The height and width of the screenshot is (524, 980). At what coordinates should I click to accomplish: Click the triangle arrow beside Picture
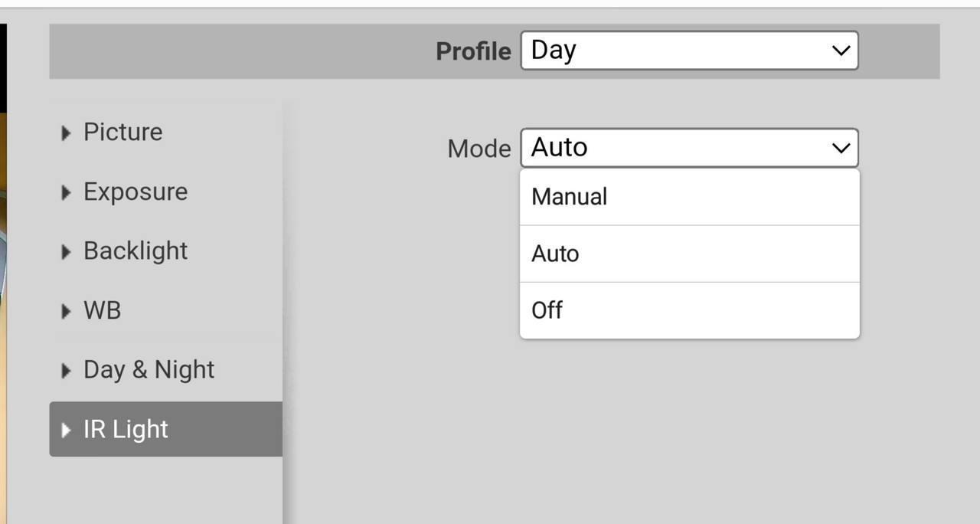click(66, 133)
